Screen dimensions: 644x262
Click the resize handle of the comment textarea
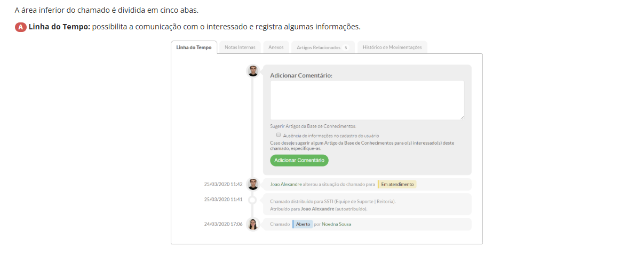462,117
